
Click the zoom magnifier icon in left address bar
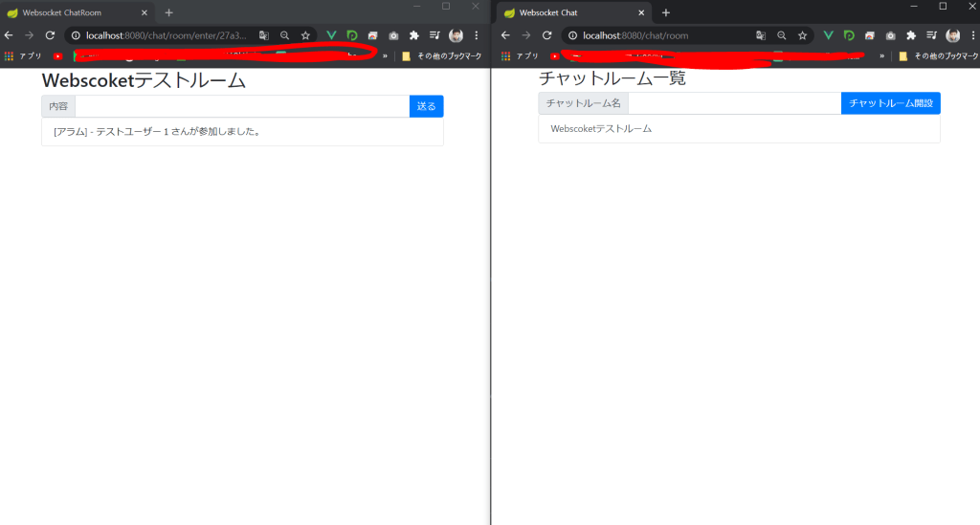click(x=284, y=35)
